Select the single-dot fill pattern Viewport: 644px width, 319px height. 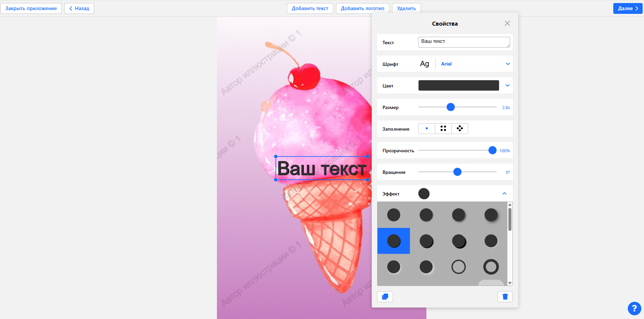point(427,129)
